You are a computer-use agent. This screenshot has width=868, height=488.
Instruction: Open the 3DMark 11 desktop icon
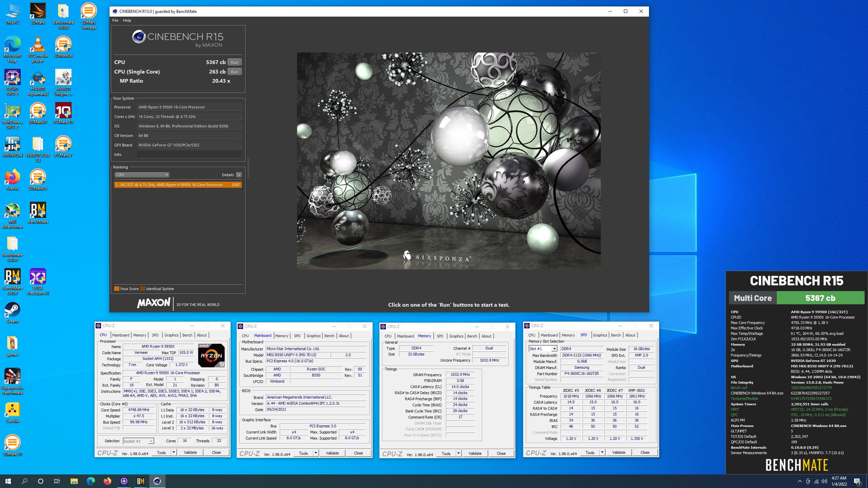coord(12,445)
